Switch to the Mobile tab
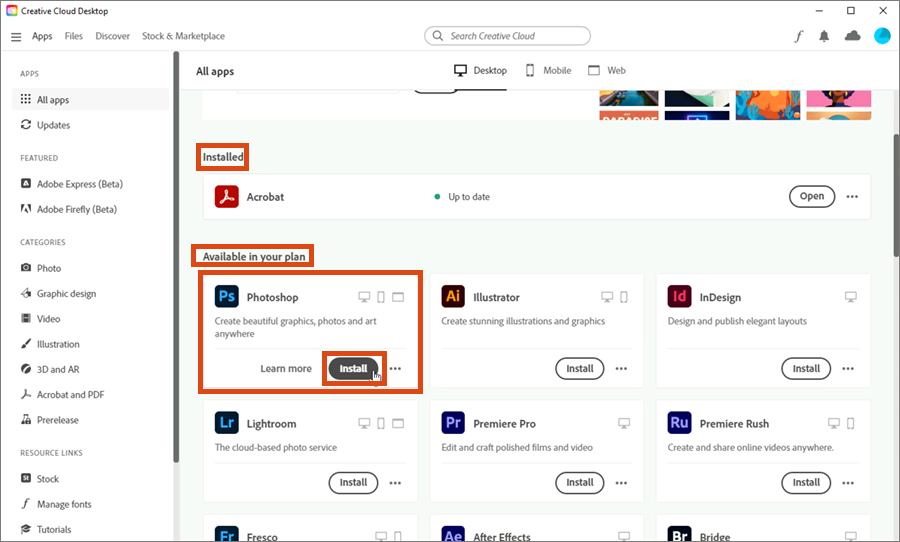The width and height of the screenshot is (900, 542). click(548, 71)
